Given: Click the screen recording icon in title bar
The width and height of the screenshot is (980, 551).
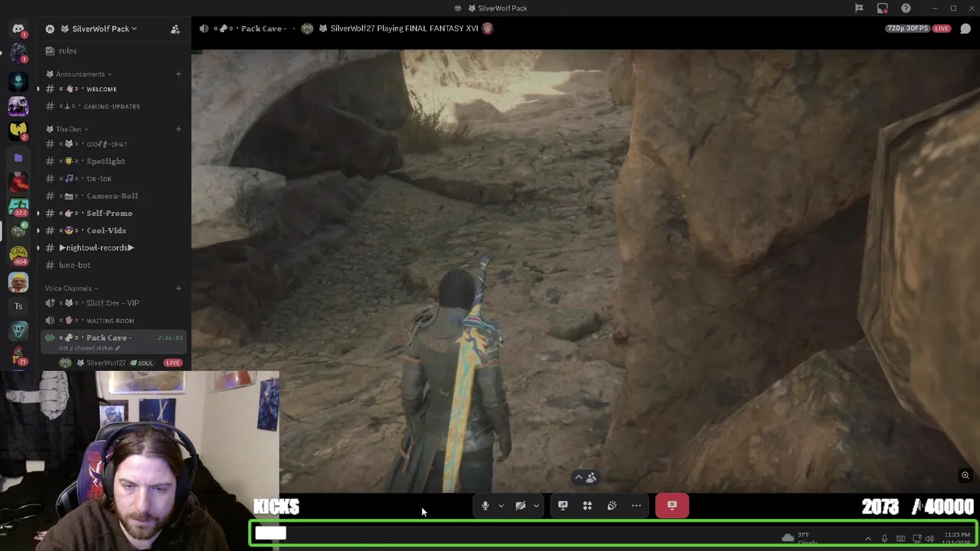Looking at the screenshot, I should [883, 8].
